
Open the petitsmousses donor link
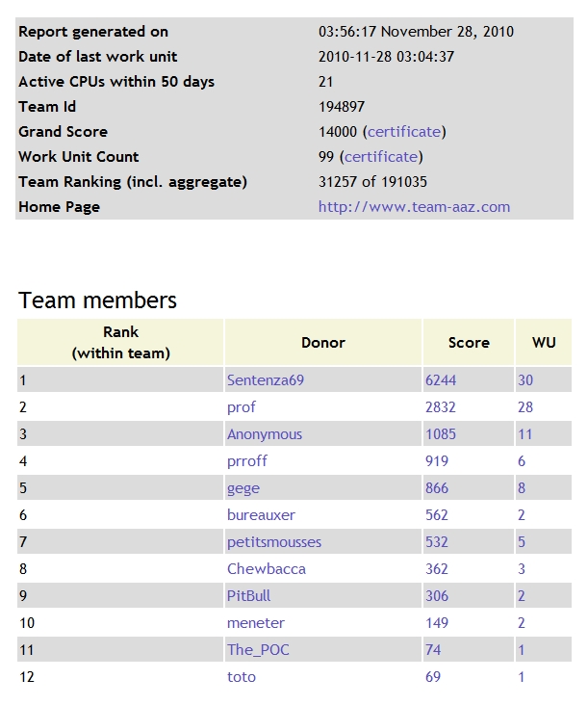pos(274,542)
